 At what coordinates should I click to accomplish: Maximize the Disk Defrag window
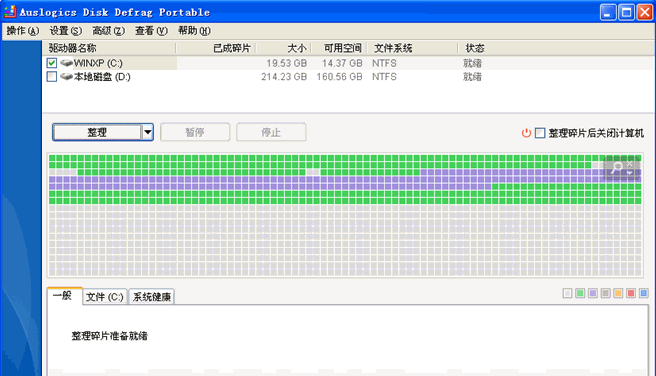(626, 12)
